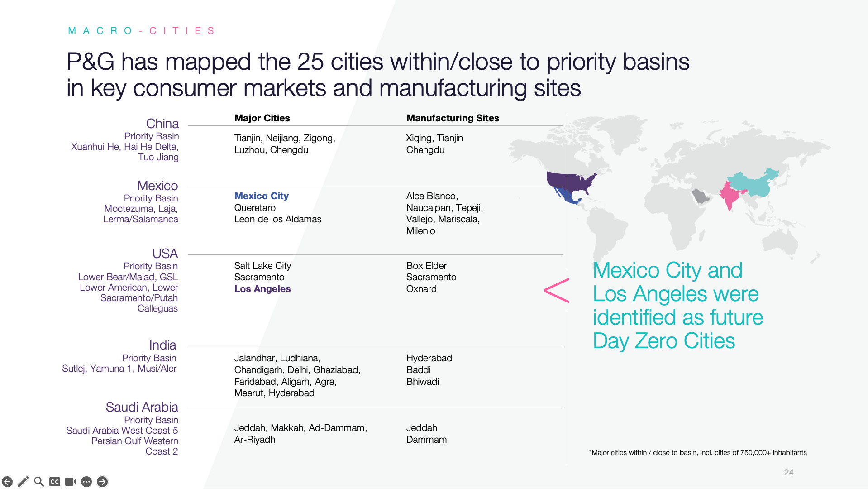868x489 pixels.
Task: Click 'Xuanhui He, Hai He Delta,' basin text
Action: pyautogui.click(x=125, y=147)
